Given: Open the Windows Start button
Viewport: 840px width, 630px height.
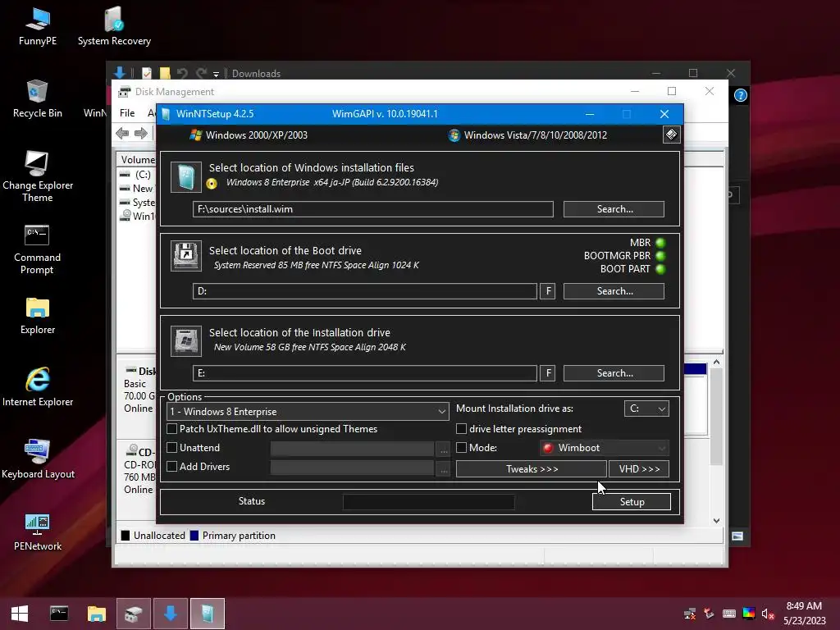Looking at the screenshot, I should [20, 614].
